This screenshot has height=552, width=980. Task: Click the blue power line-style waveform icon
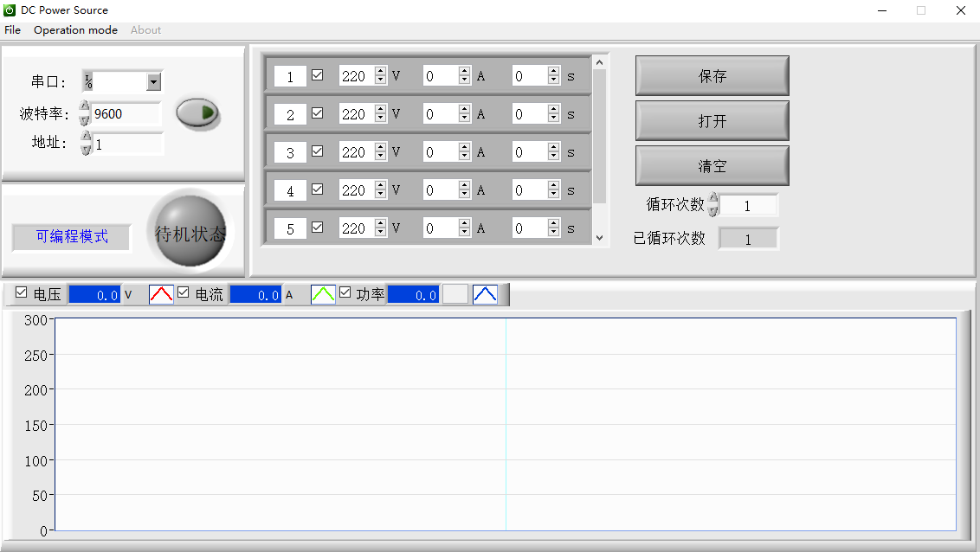point(485,294)
